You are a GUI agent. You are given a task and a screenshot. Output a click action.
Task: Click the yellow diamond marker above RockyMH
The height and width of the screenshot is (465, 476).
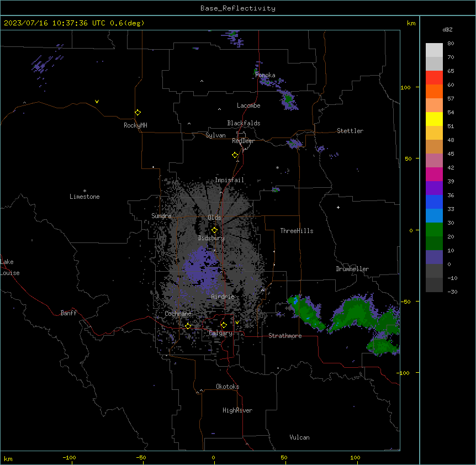click(138, 113)
